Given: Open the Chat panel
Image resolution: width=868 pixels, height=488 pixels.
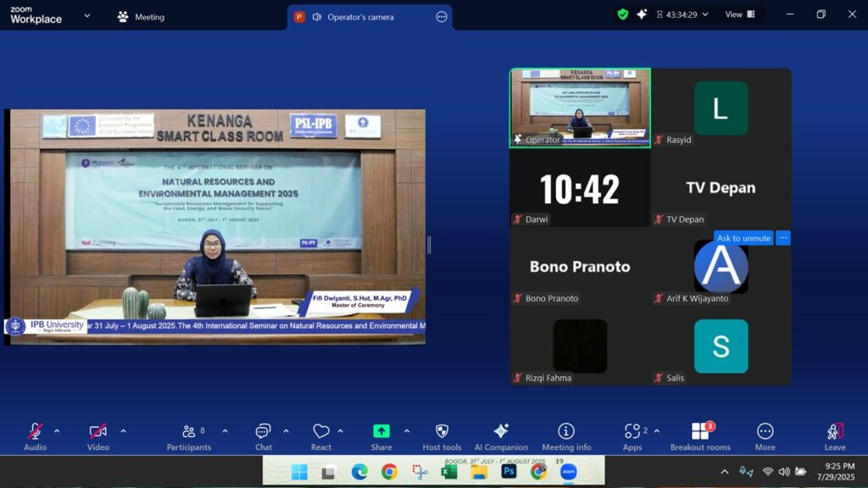Looking at the screenshot, I should point(264,436).
